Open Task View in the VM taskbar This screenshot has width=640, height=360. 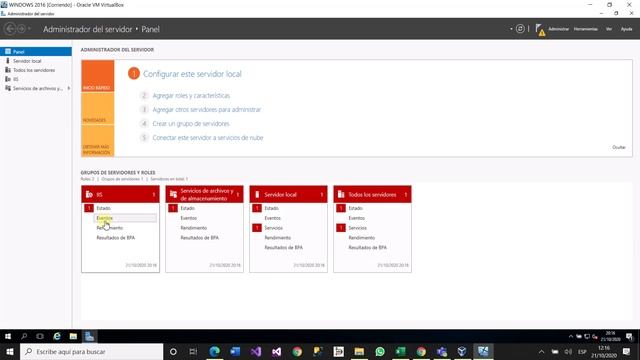(x=40, y=336)
